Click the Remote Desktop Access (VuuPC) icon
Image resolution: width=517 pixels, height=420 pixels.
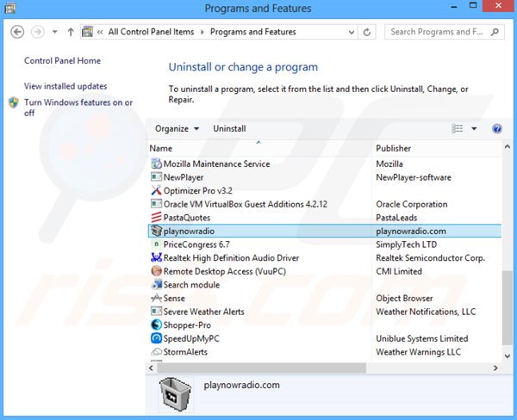coord(156,271)
